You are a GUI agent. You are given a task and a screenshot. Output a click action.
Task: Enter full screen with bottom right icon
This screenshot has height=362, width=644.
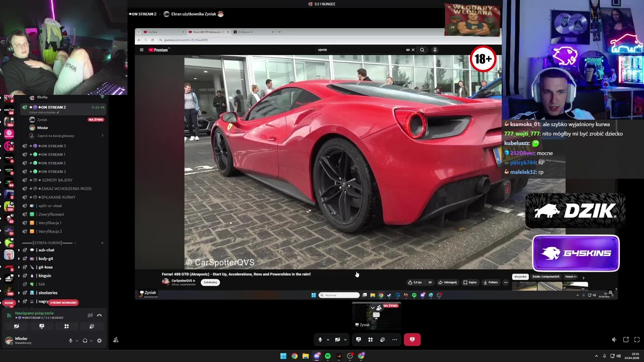tap(637, 340)
